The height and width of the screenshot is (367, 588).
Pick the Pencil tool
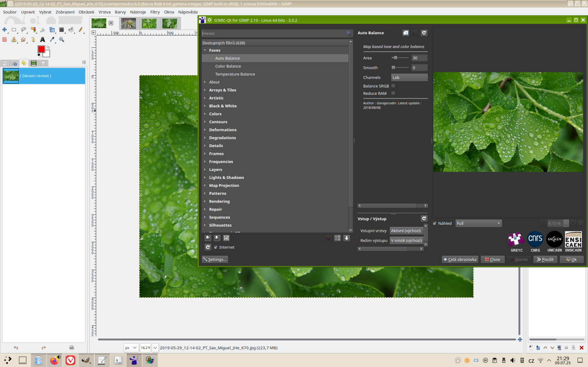coord(81,30)
